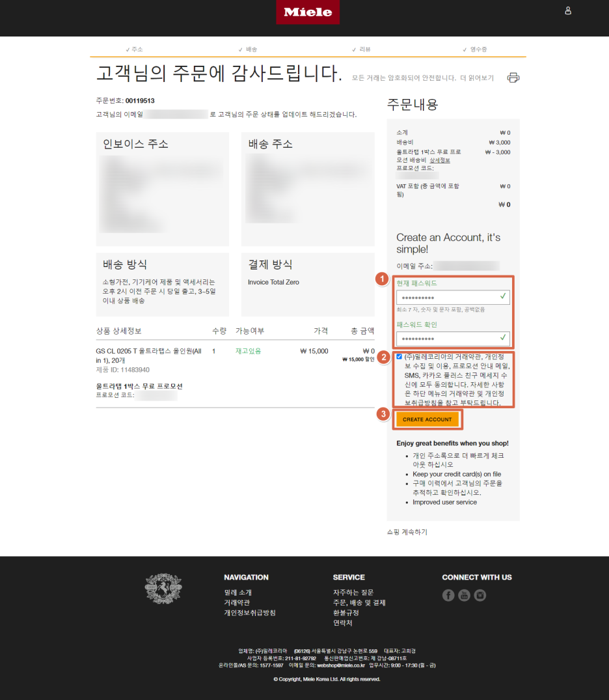609x700 pixels.
Task: Click the NAVIGATION footer heading
Action: 247,577
